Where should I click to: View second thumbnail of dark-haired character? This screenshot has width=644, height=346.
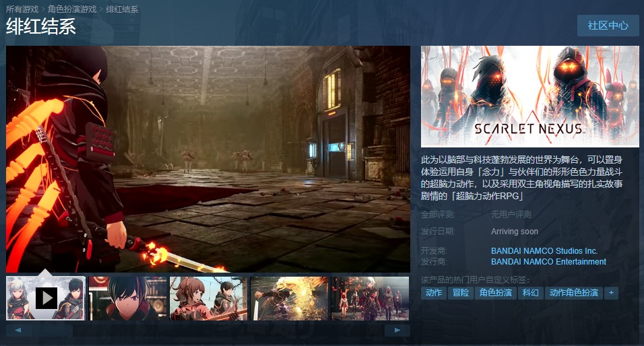(127, 298)
